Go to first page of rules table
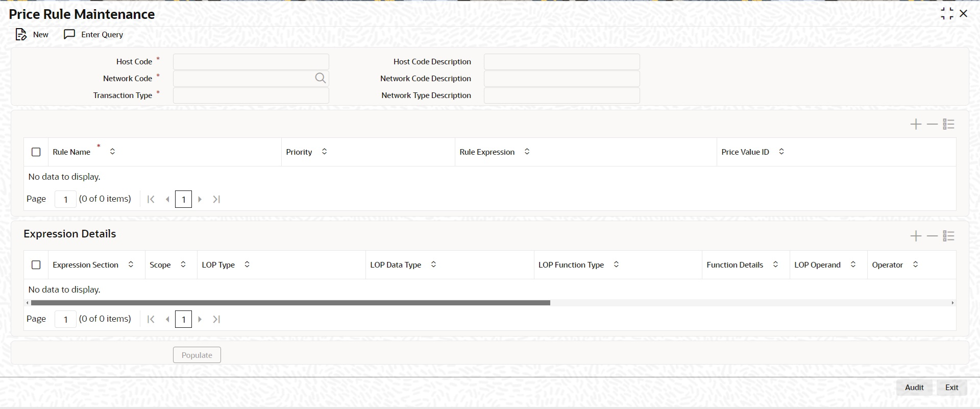The image size is (980, 409). tap(151, 199)
